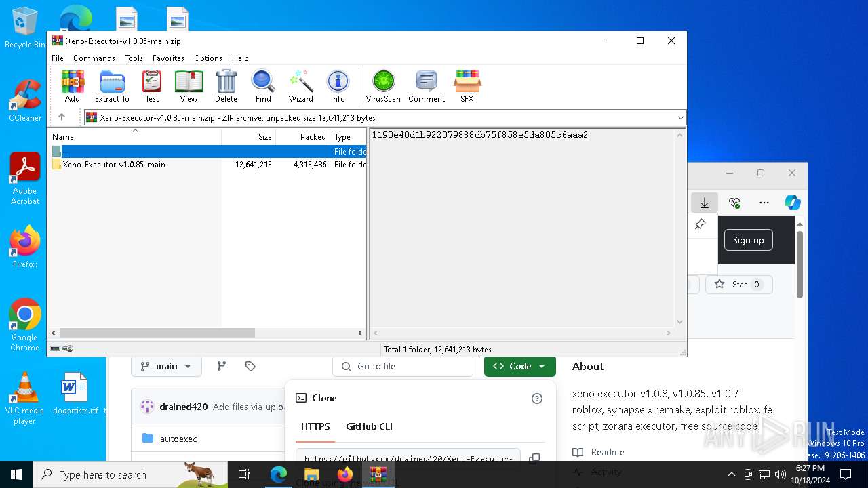Open the drained420 user profile link
Screen dimensions: 868x488
click(183, 407)
